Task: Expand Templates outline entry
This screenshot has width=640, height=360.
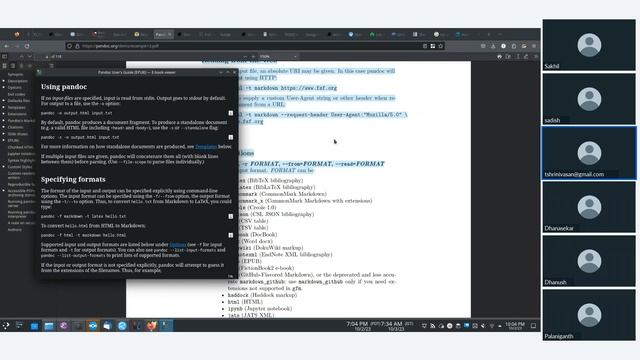Action: [x=4, y=107]
